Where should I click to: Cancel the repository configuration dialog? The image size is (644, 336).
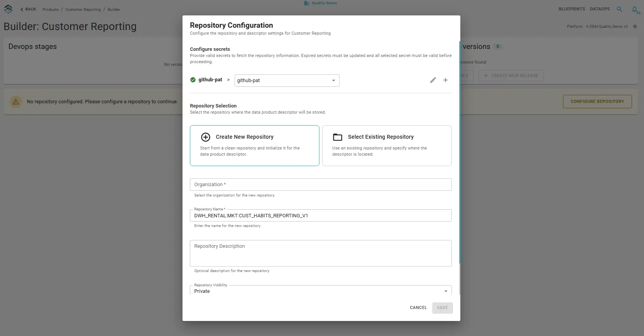[x=418, y=307]
